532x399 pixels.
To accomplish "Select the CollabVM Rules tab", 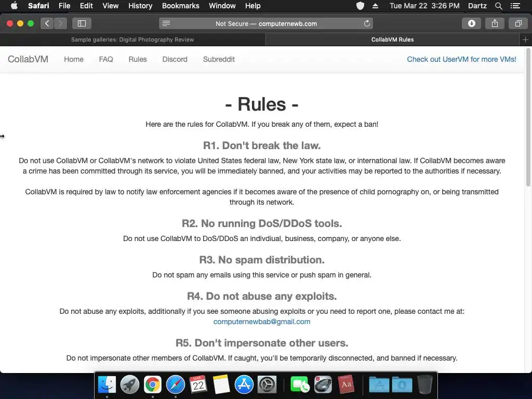I will [x=393, y=39].
